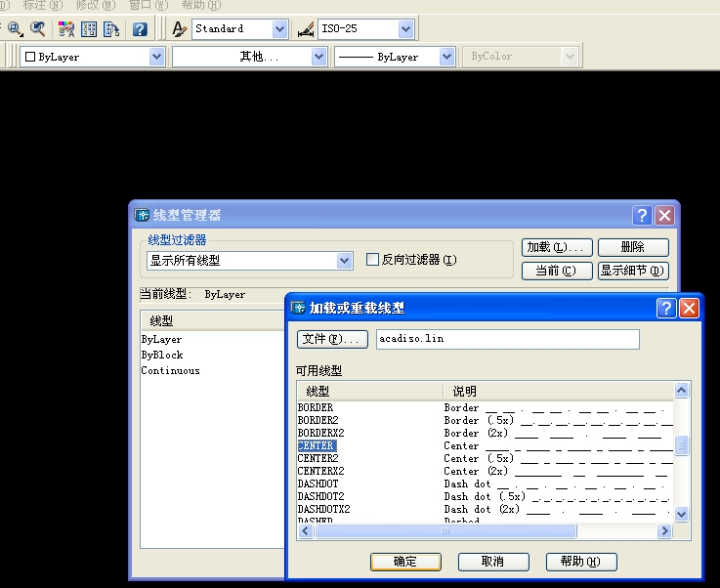Viewport: 720px width, 588px height.
Task: Confirm with the 确定 button
Action: 406,562
